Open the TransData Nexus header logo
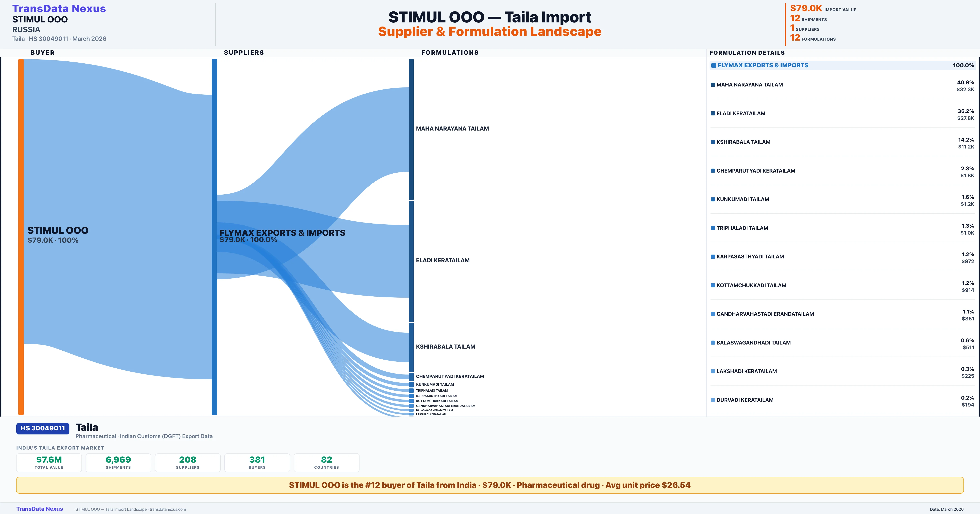Screen dimensions: 980x514 [x=59, y=8]
